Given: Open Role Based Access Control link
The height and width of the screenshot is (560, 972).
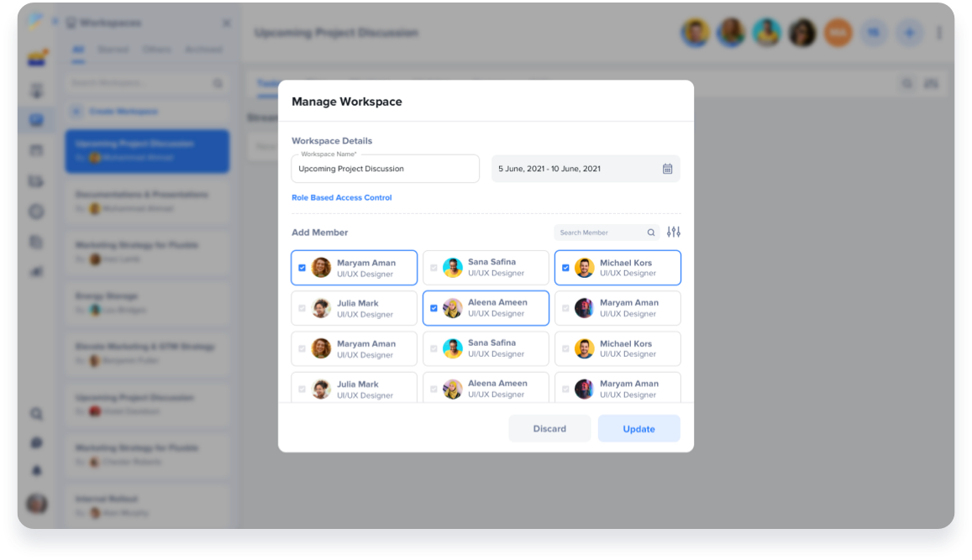Looking at the screenshot, I should tap(342, 197).
